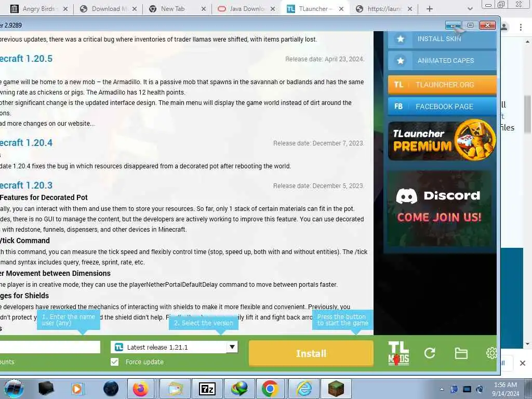Switch to the Java Download browser tab
Screen dimensions: 532x399
pyautogui.click(x=247, y=9)
